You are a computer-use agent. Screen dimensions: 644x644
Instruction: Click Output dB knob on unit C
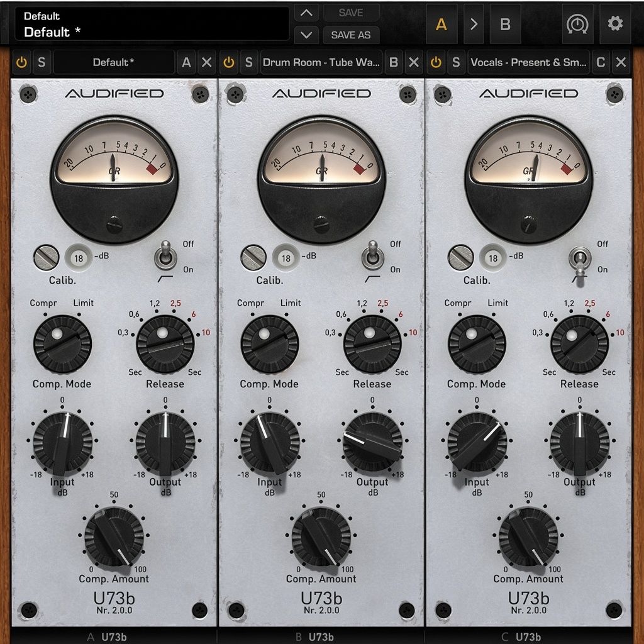point(580,443)
